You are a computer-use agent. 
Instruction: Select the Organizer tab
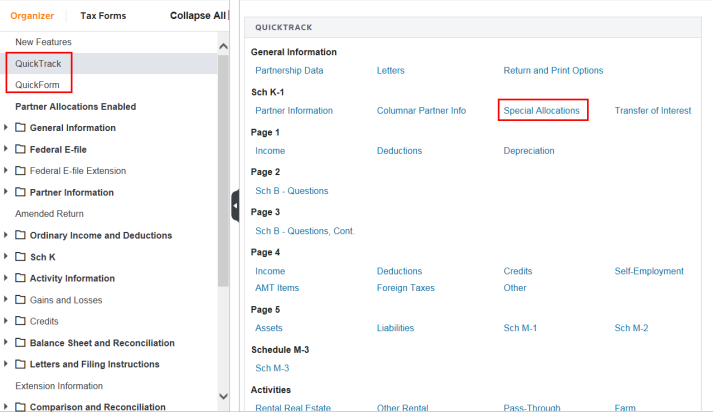coord(34,16)
